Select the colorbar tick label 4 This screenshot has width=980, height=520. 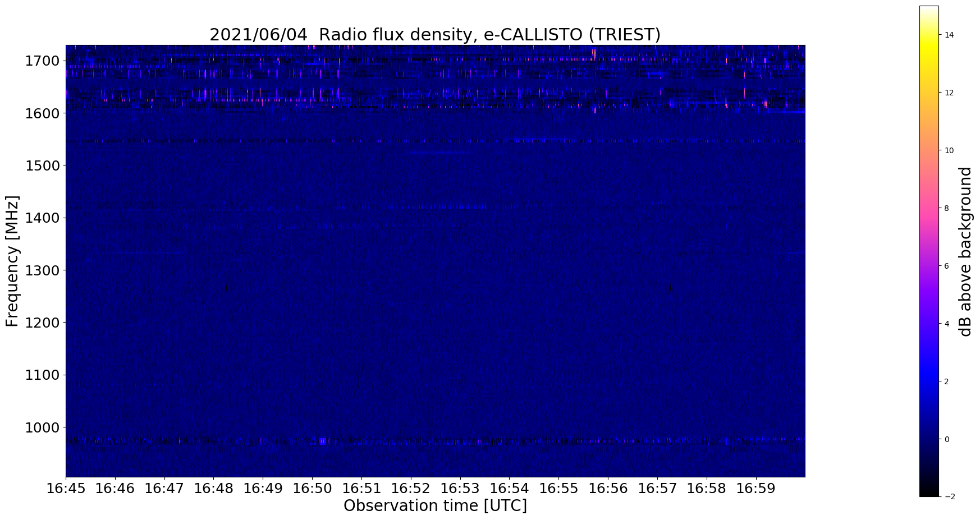(x=947, y=324)
